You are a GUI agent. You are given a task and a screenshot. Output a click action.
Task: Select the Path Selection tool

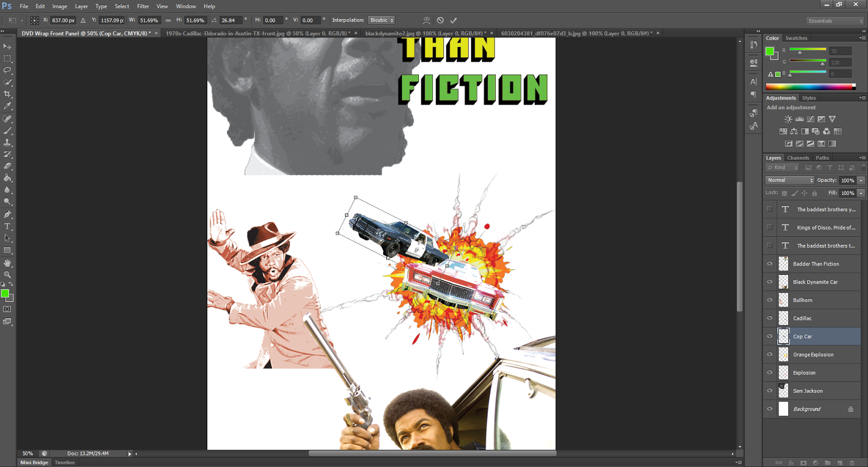pyautogui.click(x=8, y=238)
